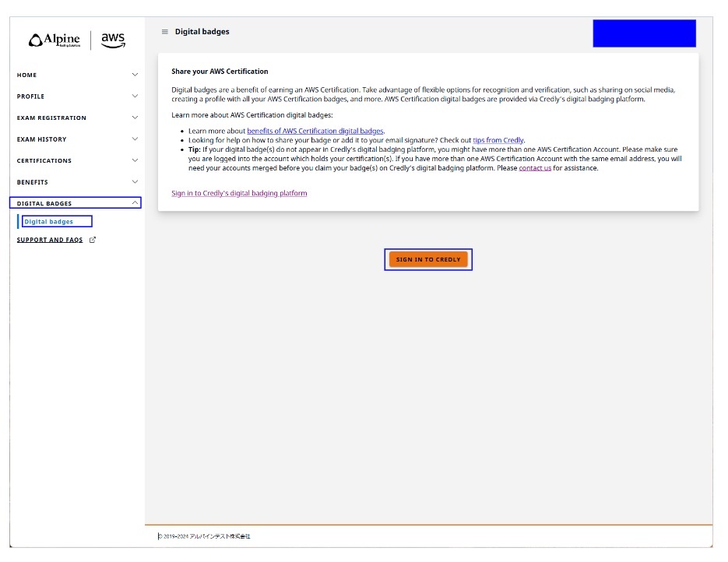Screen dimensions: 728x562
Task: Open the EXAM HISTORY menu item
Action: (77, 139)
